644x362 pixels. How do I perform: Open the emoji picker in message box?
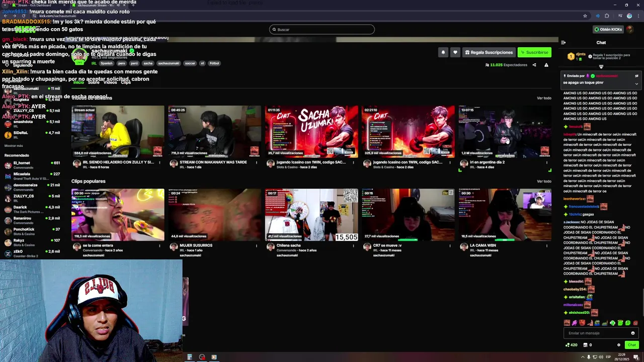tap(633, 333)
